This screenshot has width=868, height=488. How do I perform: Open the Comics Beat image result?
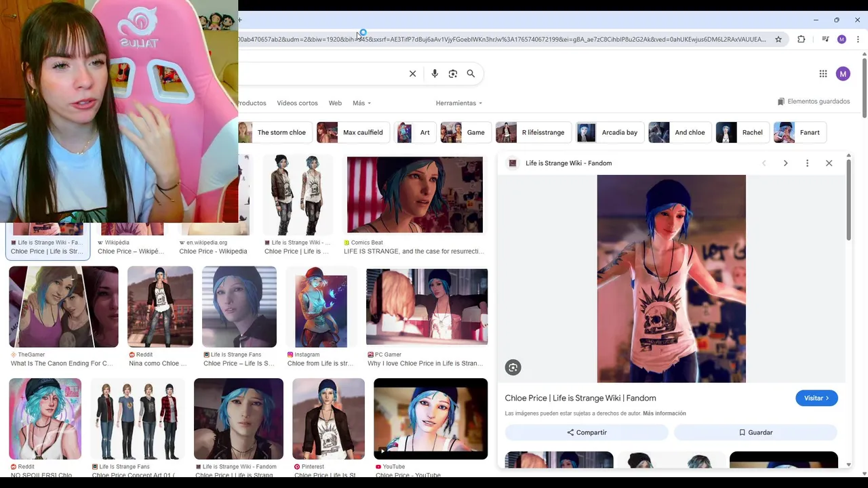click(415, 195)
